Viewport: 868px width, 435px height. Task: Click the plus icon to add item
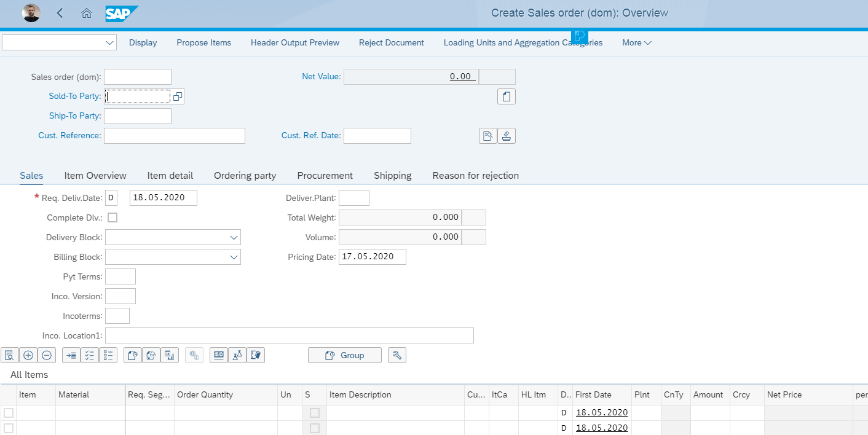pos(28,355)
